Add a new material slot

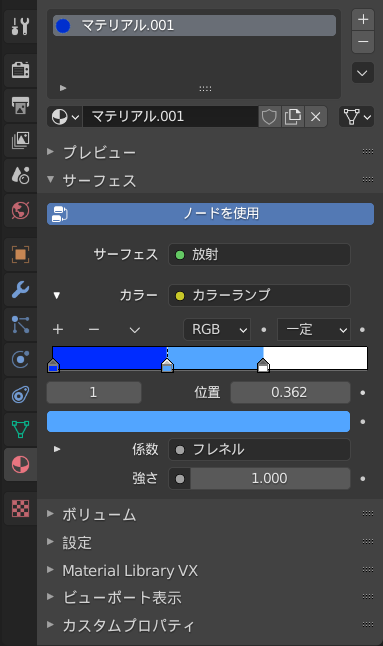coord(363,19)
